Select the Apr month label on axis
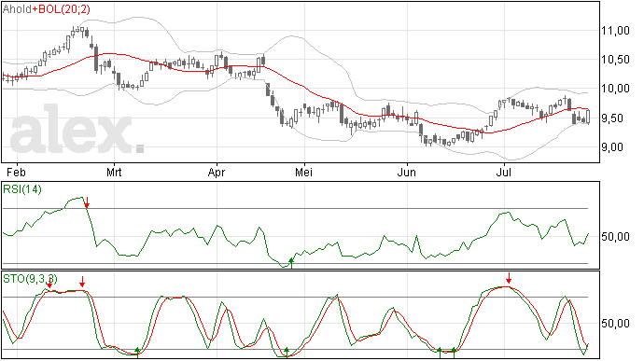 216,172
